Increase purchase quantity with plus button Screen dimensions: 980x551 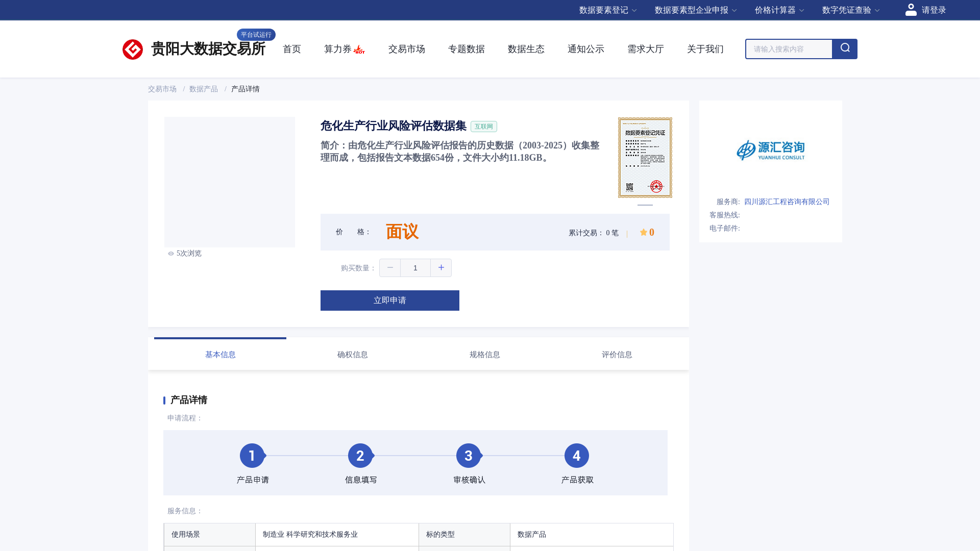(441, 267)
